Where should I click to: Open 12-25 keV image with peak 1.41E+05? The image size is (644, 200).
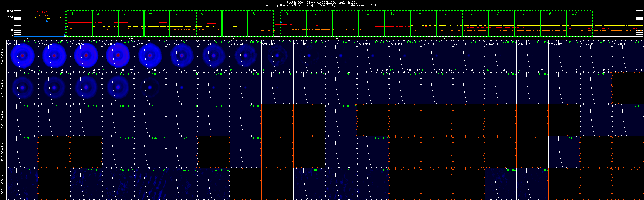(22, 120)
